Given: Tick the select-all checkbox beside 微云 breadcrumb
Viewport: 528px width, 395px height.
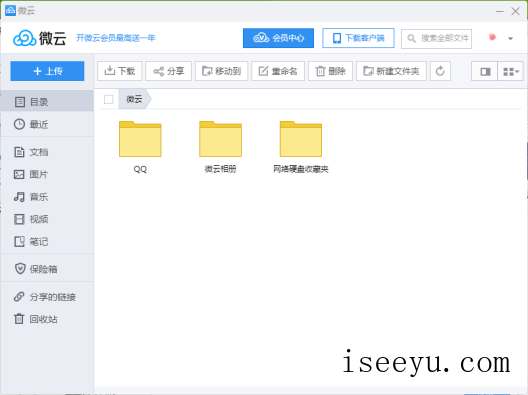Looking at the screenshot, I should [x=108, y=100].
